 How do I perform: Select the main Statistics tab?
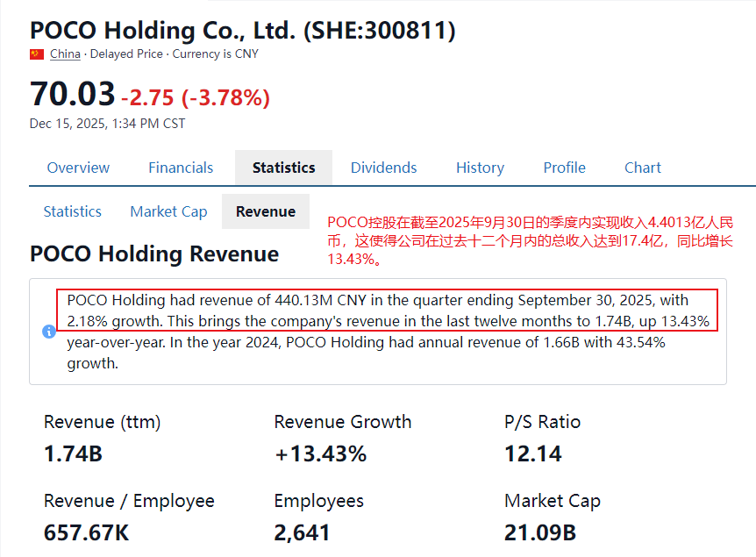coord(283,168)
